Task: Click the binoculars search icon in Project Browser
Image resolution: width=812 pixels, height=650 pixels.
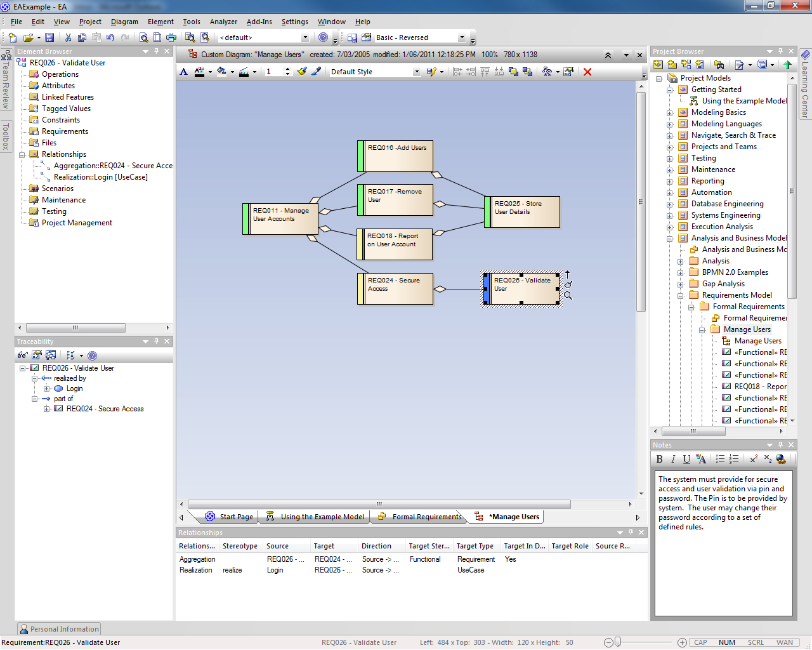Action: tap(719, 65)
